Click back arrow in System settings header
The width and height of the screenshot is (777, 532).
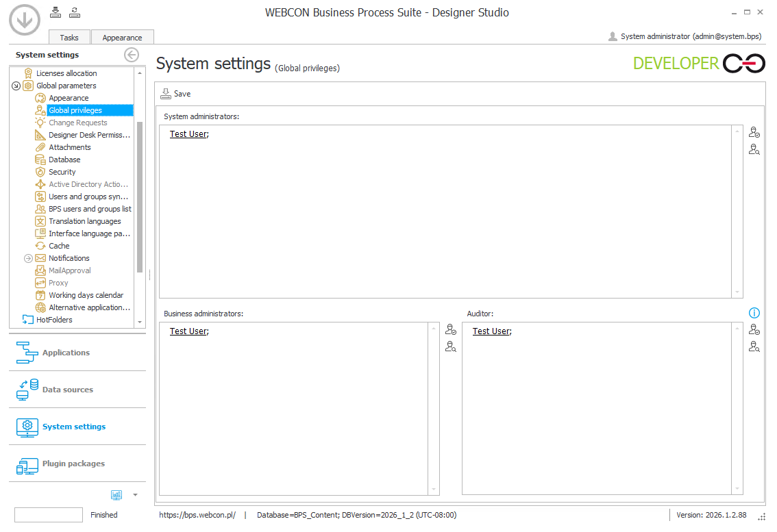pos(132,55)
